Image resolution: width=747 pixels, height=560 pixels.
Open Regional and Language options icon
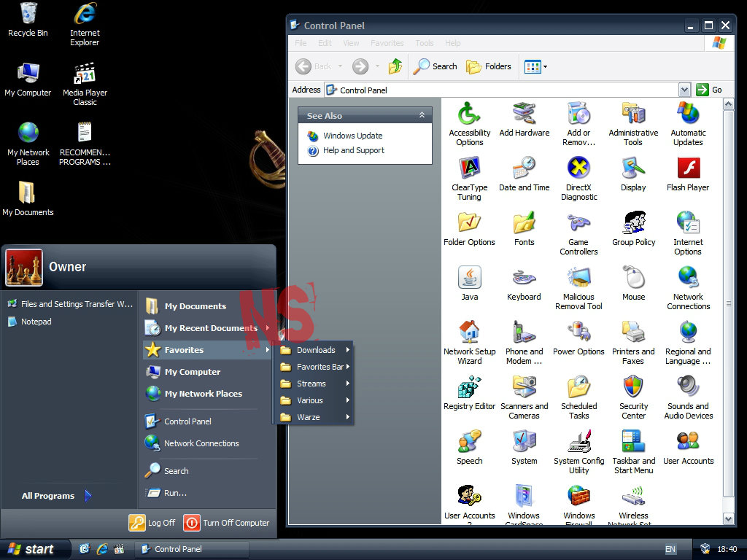(688, 343)
